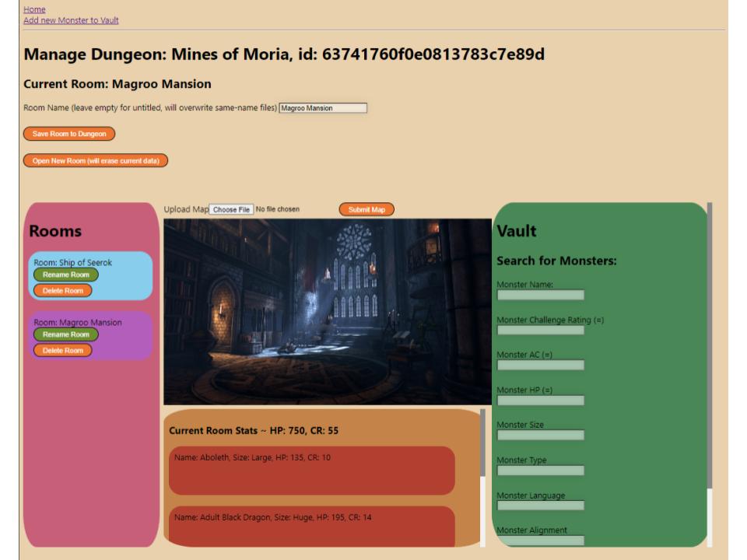
Task: Click the Manage Dungeon title text
Action: (284, 54)
